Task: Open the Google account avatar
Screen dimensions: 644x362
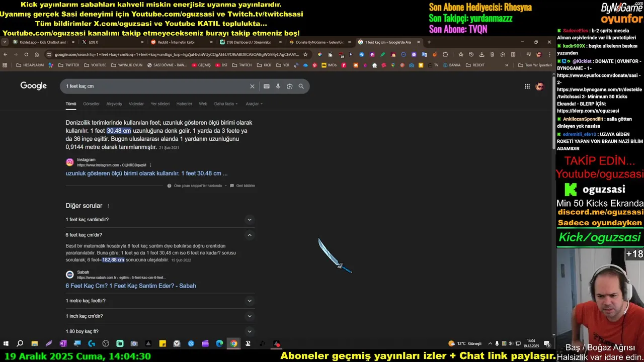Action: click(x=539, y=86)
